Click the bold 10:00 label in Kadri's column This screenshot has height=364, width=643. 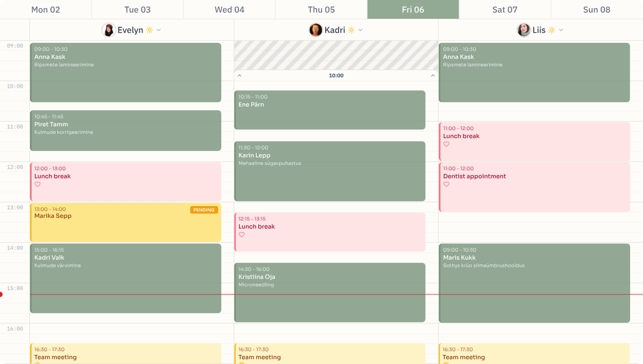click(x=336, y=75)
